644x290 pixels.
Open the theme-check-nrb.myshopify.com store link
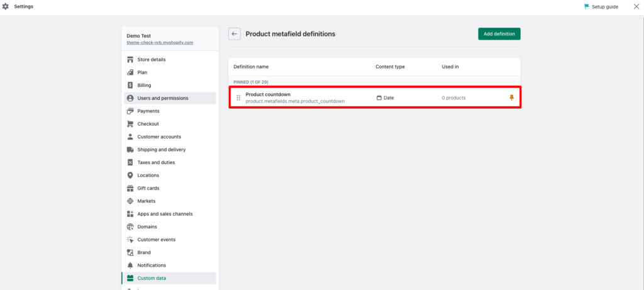pyautogui.click(x=160, y=42)
